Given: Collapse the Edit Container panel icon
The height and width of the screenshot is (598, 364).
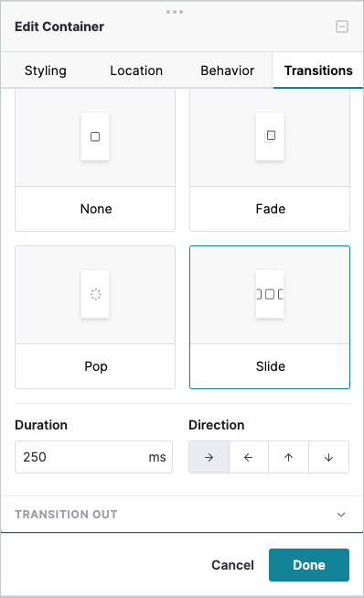Looking at the screenshot, I should point(342,27).
